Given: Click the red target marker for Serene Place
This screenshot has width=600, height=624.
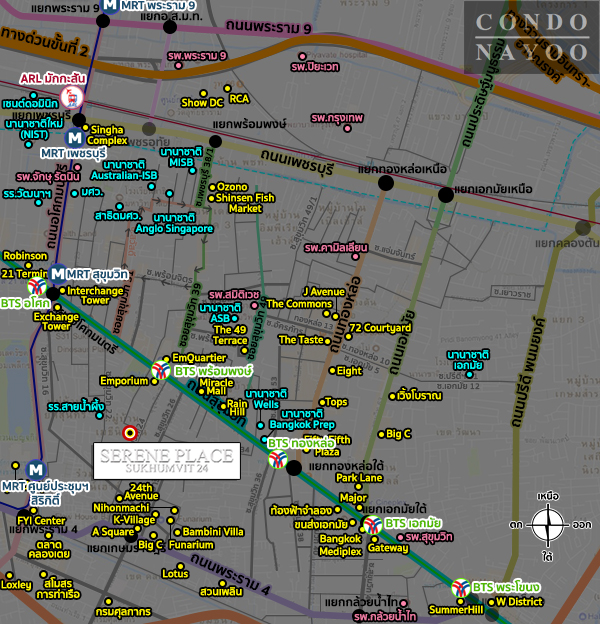Looking at the screenshot, I should (130, 433).
